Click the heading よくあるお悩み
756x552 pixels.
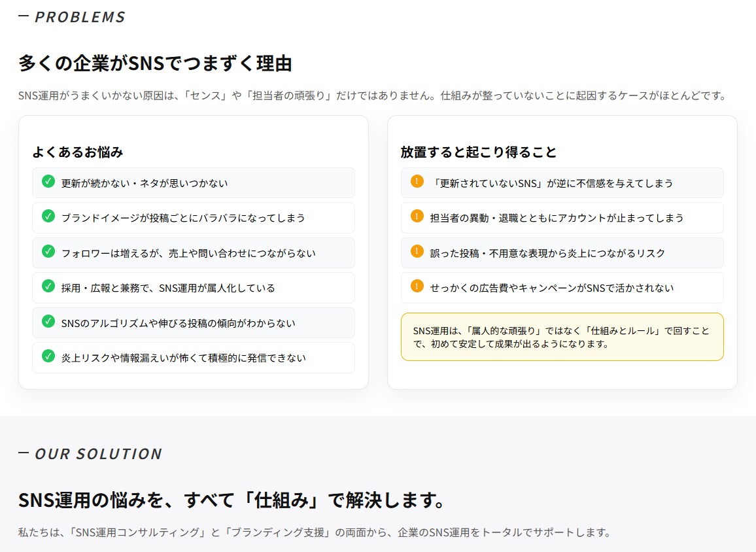[x=78, y=152]
